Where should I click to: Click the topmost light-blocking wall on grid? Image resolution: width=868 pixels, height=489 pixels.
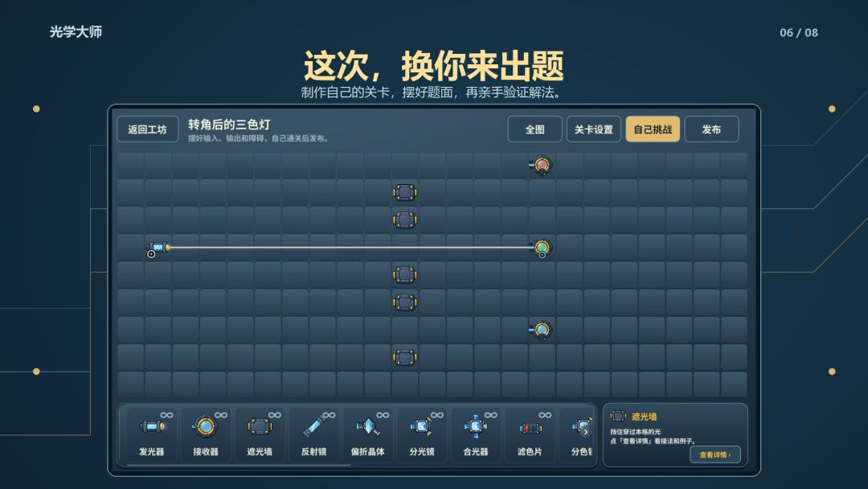[x=404, y=192]
